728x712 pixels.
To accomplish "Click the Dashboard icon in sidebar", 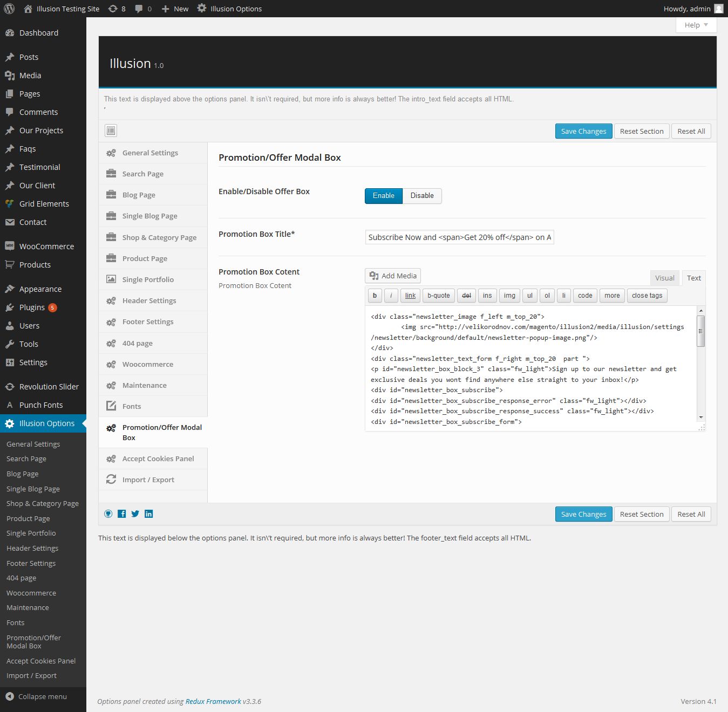I will (10, 33).
